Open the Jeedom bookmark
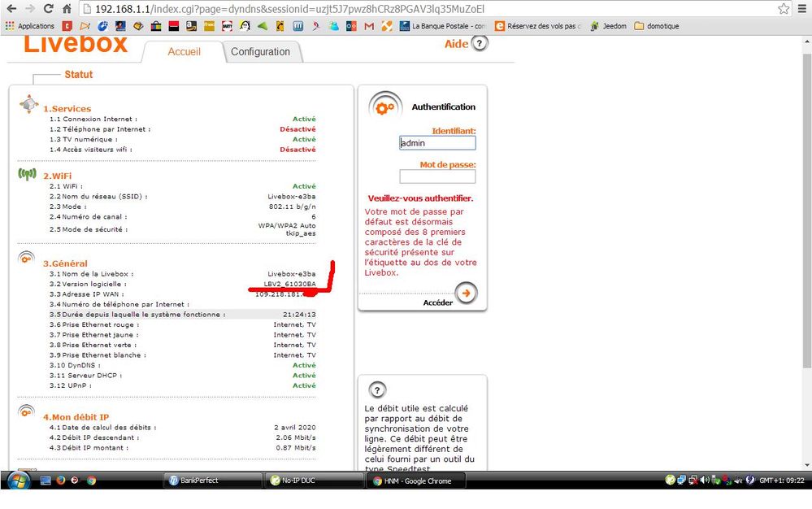Viewport: 812px width, 509px height. coord(609,26)
